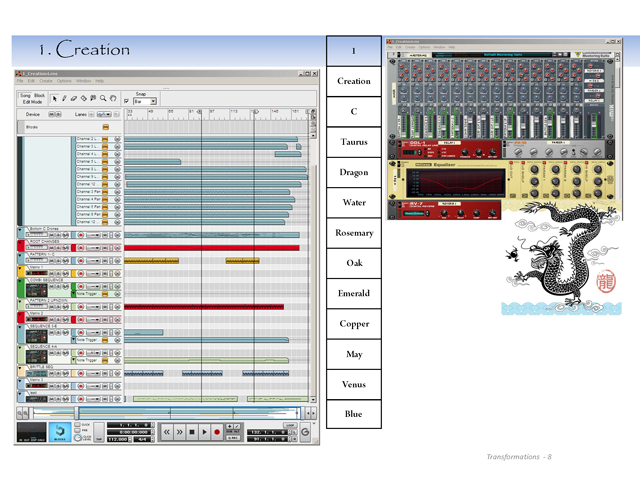
Task: Click the tempo value field in transport
Action: click(118, 439)
